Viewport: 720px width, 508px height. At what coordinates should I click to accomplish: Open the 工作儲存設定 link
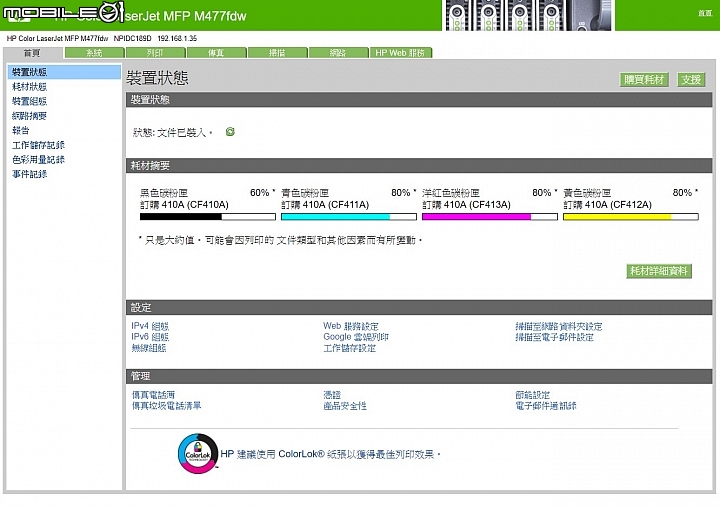pos(349,348)
